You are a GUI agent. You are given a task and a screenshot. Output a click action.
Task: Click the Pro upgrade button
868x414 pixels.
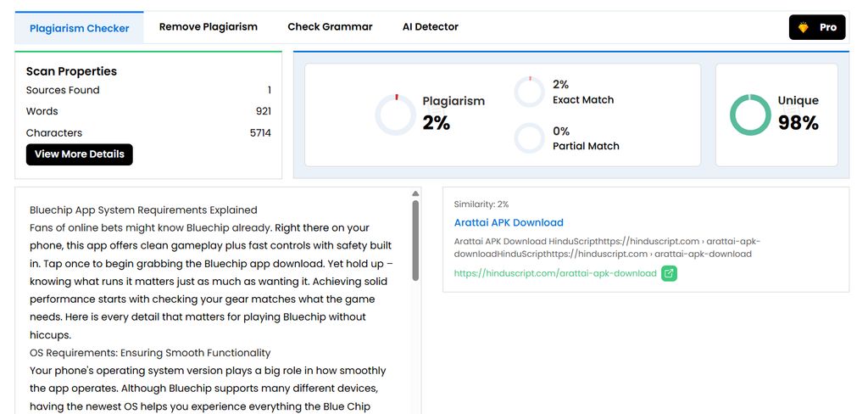(x=816, y=27)
